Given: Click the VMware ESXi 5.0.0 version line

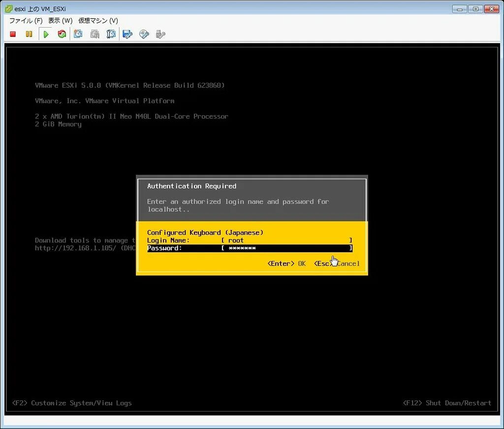Looking at the screenshot, I should [x=130, y=86].
